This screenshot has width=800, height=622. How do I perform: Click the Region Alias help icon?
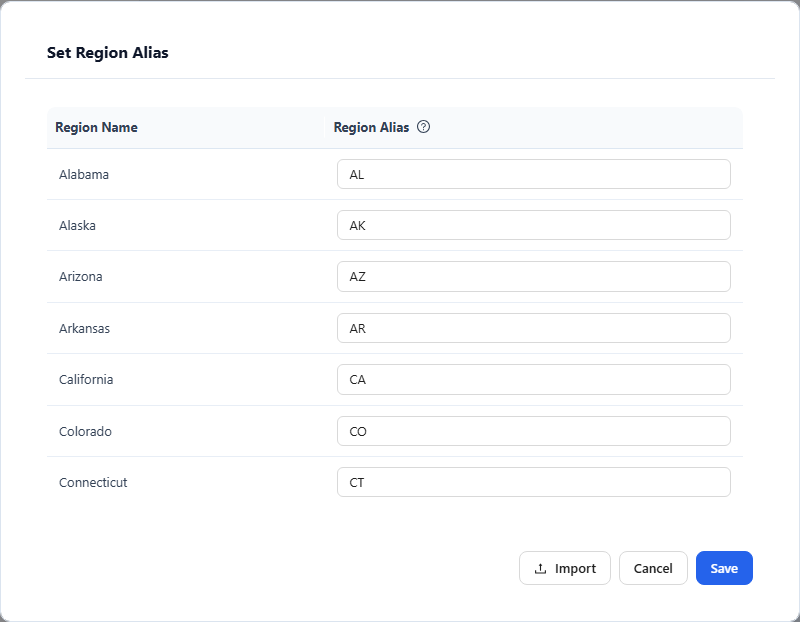coord(423,127)
